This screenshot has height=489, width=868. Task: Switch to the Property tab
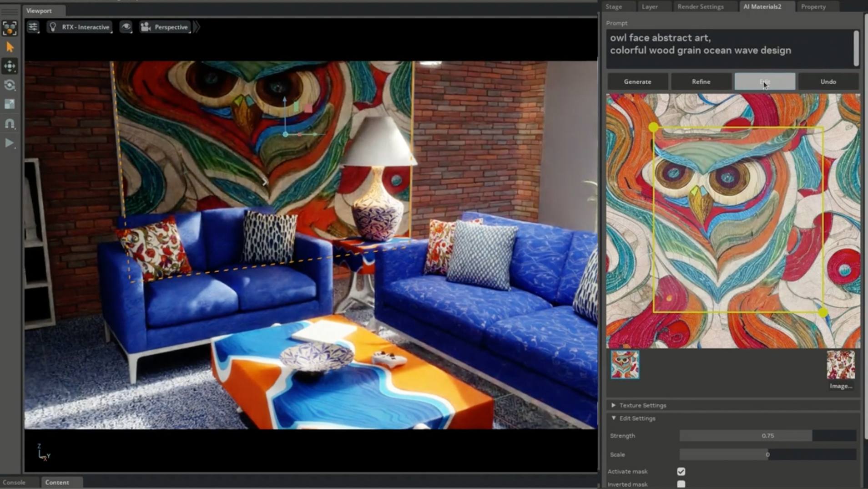(813, 7)
